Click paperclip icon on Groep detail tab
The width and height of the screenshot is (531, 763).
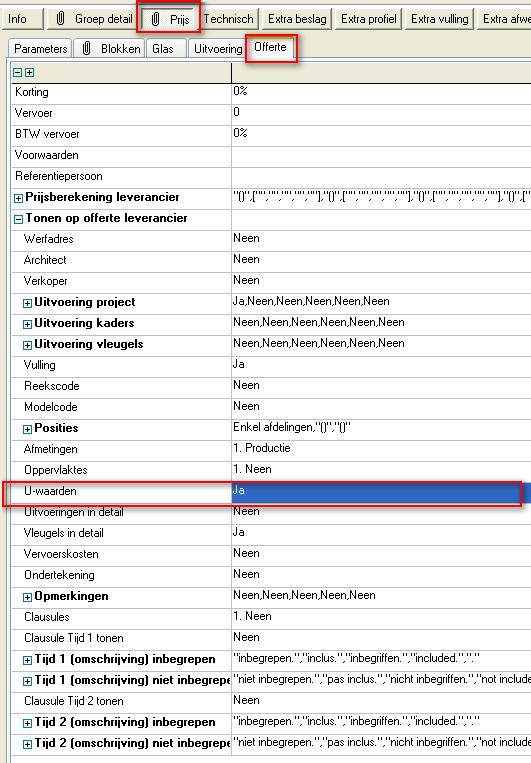(60, 19)
